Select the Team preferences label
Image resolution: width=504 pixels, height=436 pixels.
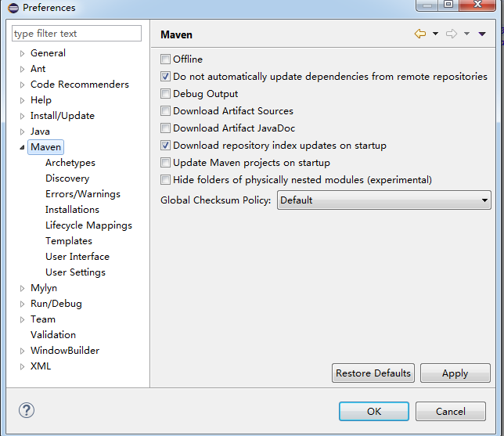43,319
